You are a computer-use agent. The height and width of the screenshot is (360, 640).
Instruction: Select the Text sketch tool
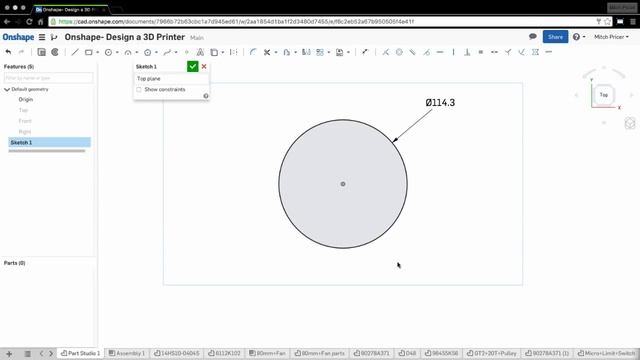200,52
